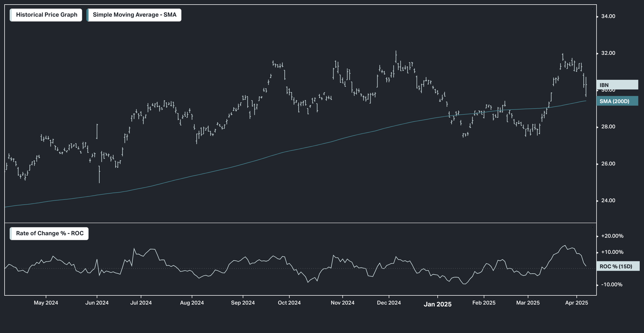Click the Simple Moving Average - SMA legend
Screen dimensions: 644x333
(134, 15)
